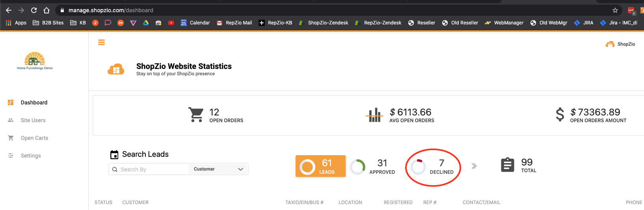Go to browser home page icon
Image resolution: width=644 pixels, height=210 pixels.
click(47, 10)
